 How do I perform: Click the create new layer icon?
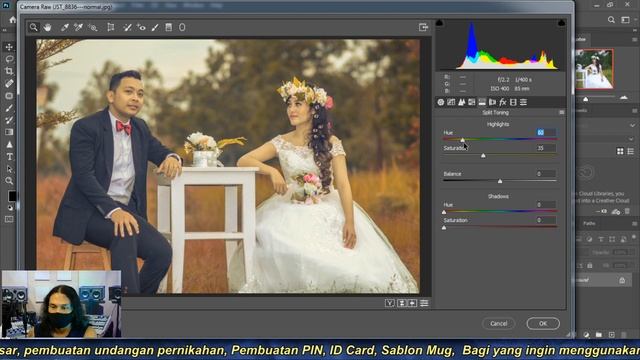pyautogui.click(x=611, y=335)
